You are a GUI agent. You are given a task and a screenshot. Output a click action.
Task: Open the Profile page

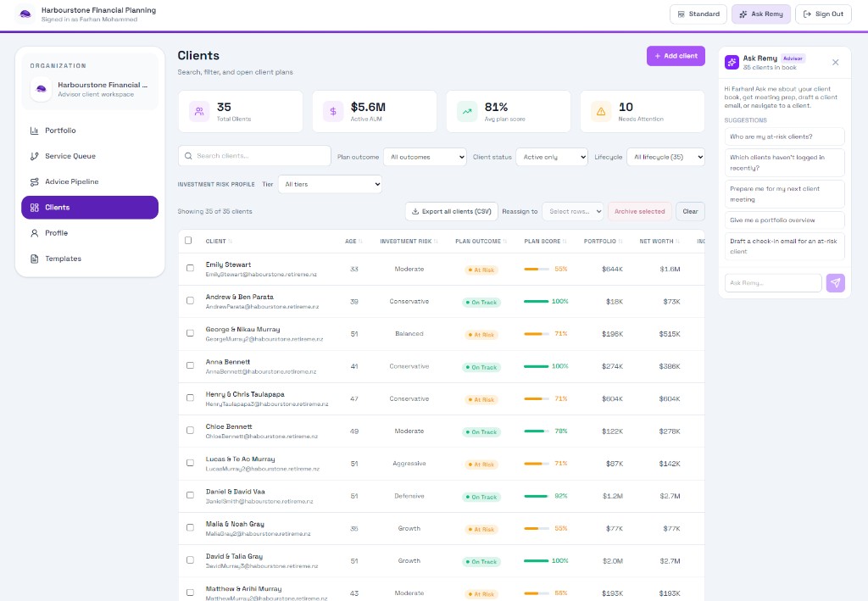pyautogui.click(x=90, y=233)
